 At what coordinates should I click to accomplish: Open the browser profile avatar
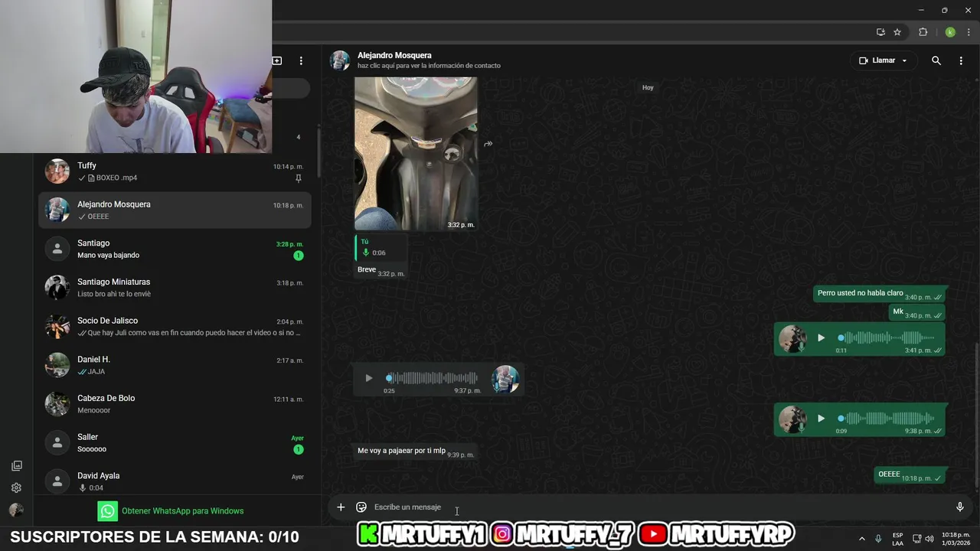point(950,32)
